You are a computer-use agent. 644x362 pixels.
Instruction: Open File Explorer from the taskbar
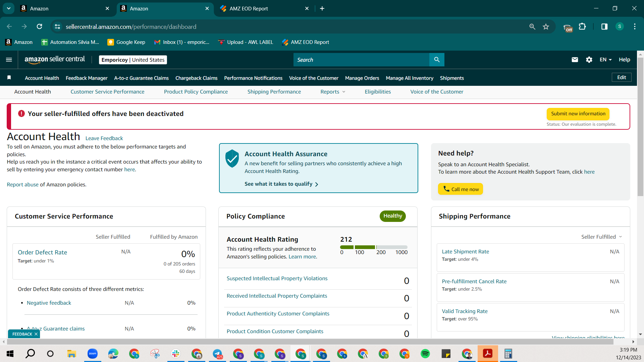point(71,354)
